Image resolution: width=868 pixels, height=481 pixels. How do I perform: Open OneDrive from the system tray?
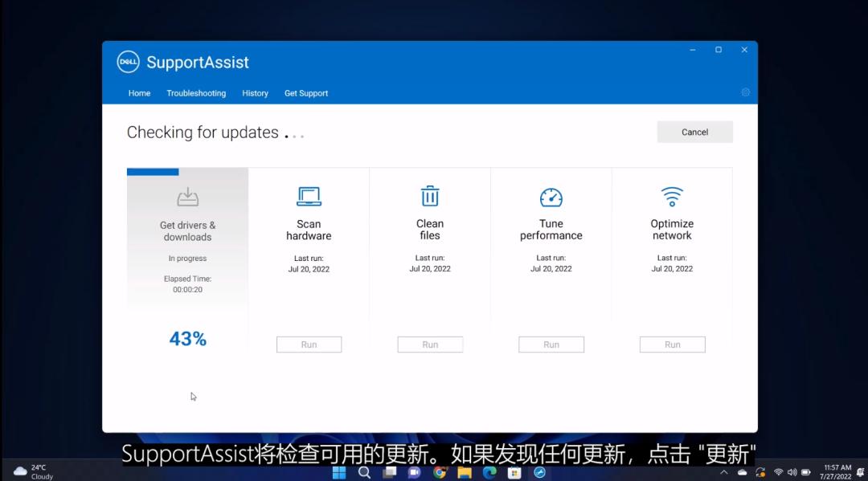[742, 473]
